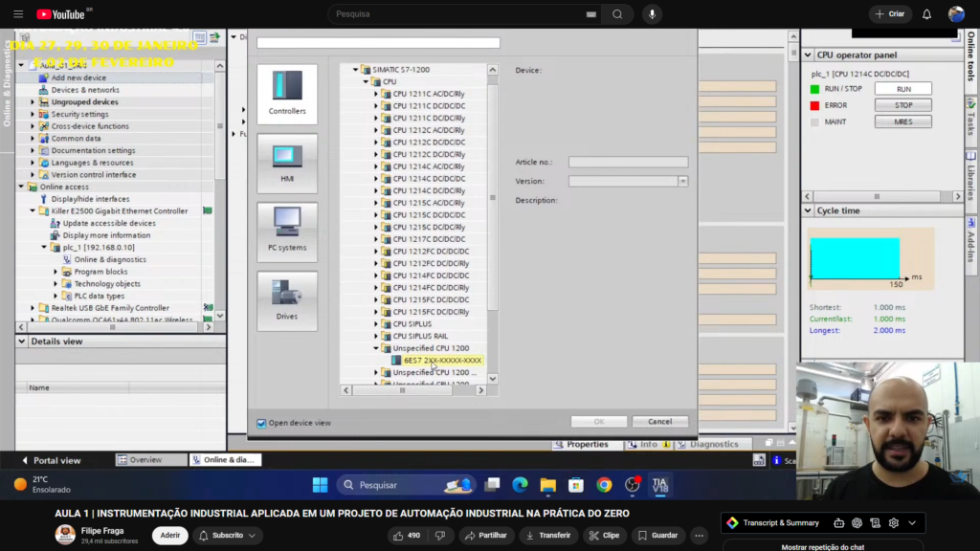Open Microsoft Store from taskbar
The height and width of the screenshot is (551, 980).
[575, 485]
